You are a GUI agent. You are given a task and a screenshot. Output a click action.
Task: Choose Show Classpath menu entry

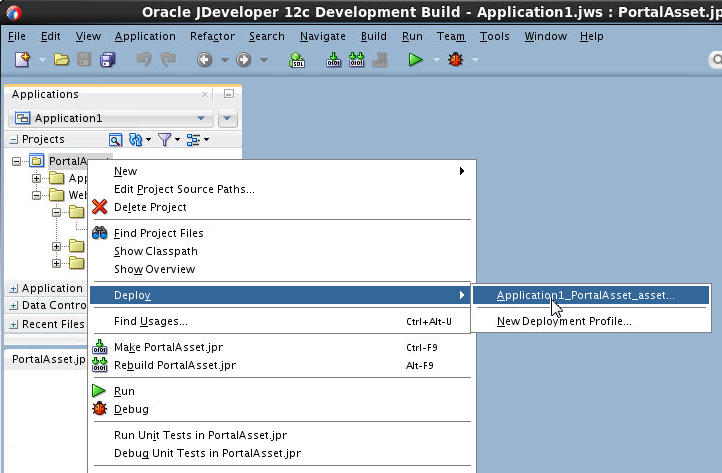[x=283, y=251]
